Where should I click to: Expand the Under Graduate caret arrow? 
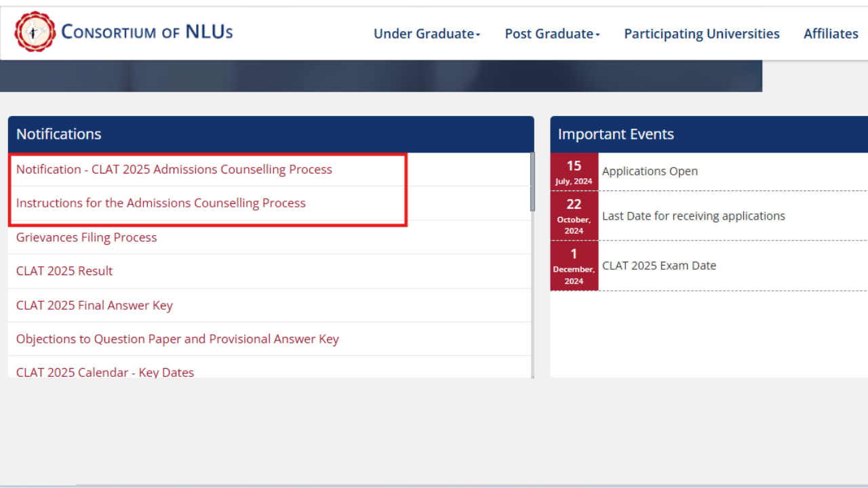point(478,35)
